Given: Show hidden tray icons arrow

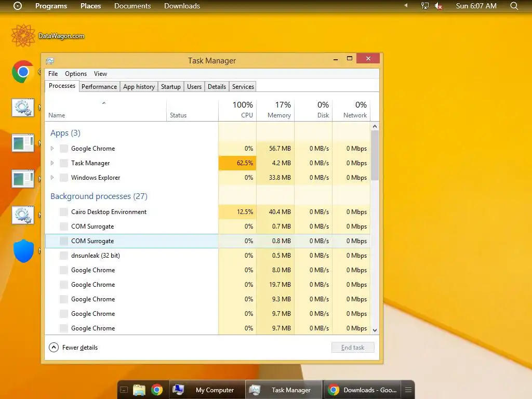Looking at the screenshot, I should (406, 6).
